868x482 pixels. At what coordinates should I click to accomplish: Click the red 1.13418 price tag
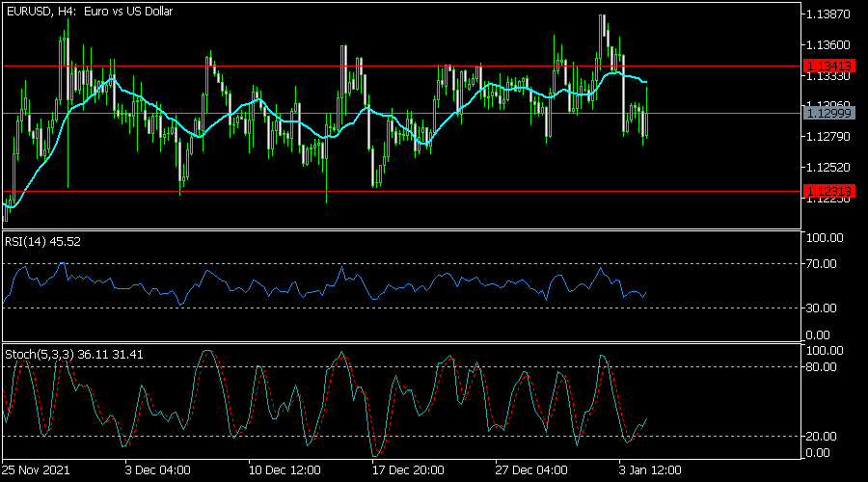click(x=827, y=67)
